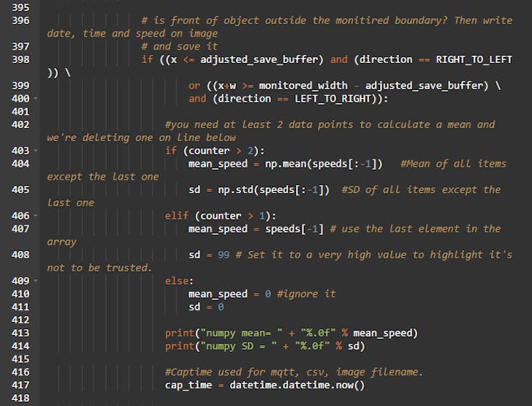
Task: Click the '#ignore it' comment on line 410
Action: [306, 294]
